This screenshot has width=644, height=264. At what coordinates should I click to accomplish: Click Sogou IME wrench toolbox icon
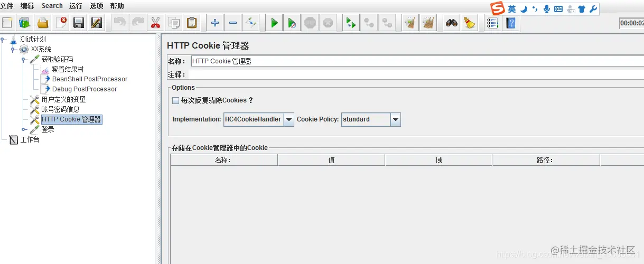(593, 9)
